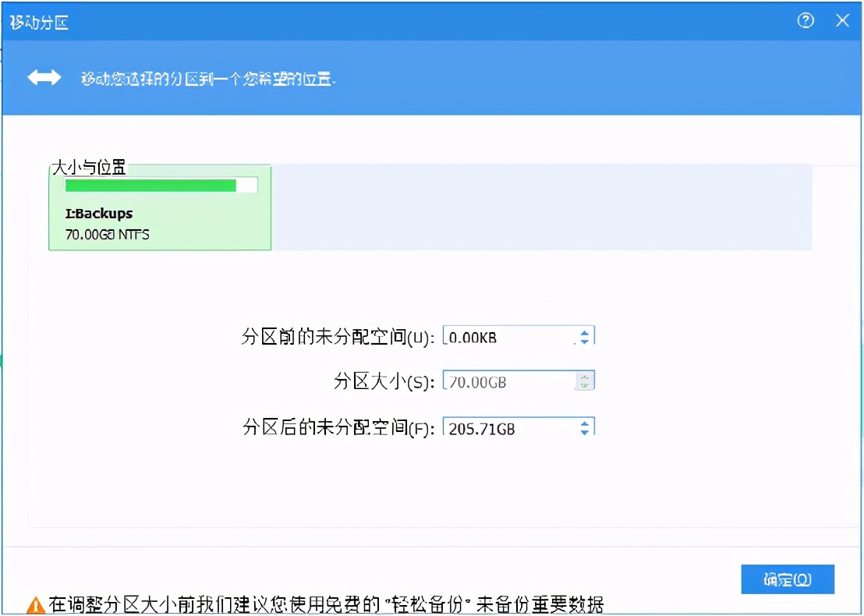
Task: Select the I:Backups partition block
Action: pyautogui.click(x=159, y=208)
